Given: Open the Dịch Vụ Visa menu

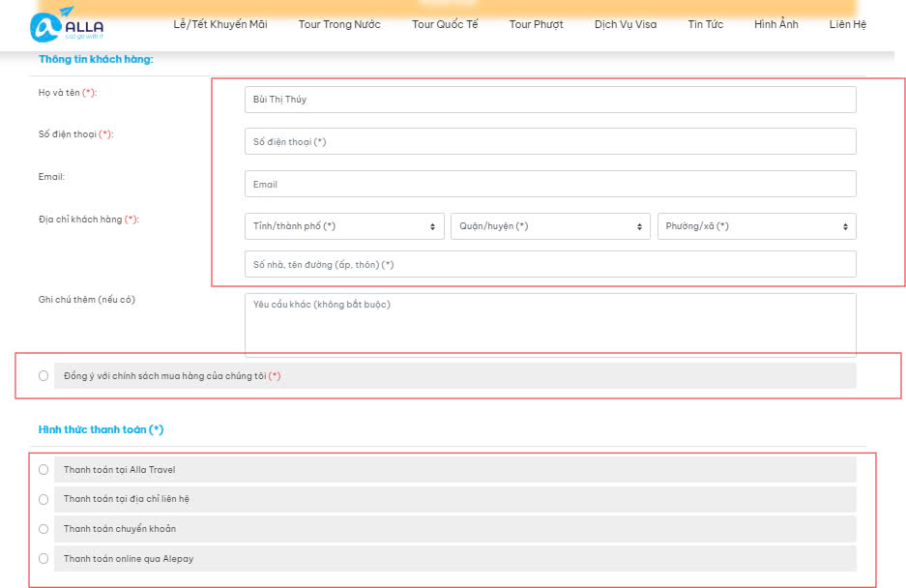Looking at the screenshot, I should click(626, 24).
